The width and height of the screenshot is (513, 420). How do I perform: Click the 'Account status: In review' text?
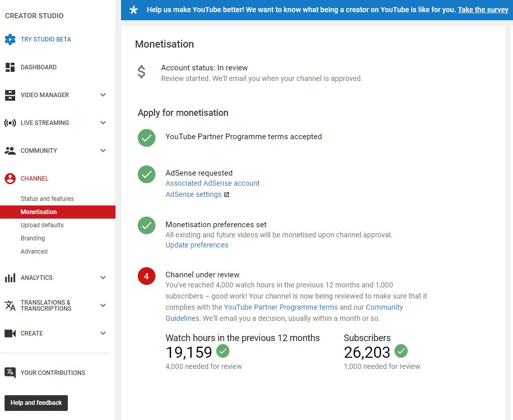point(204,68)
